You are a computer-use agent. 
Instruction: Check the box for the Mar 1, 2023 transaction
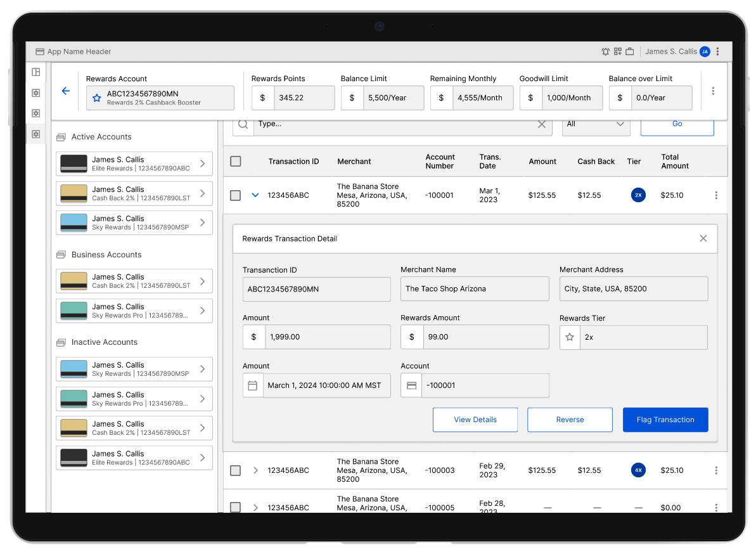pyautogui.click(x=236, y=195)
